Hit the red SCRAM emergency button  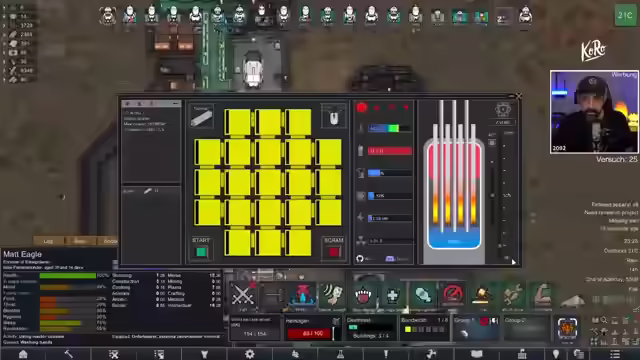click(334, 252)
